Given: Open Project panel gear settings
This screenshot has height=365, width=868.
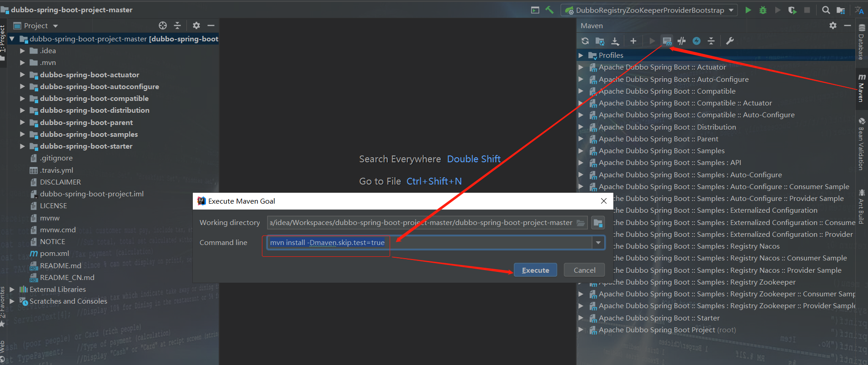Looking at the screenshot, I should click(x=196, y=25).
